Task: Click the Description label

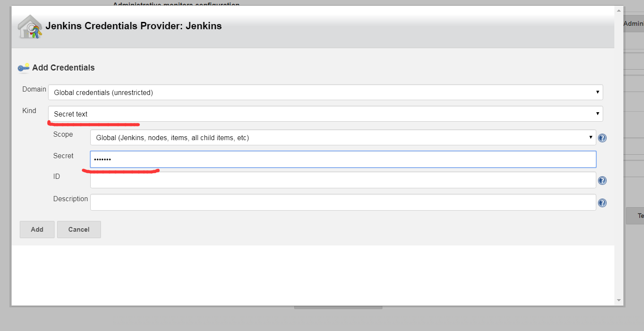Action: coord(70,199)
